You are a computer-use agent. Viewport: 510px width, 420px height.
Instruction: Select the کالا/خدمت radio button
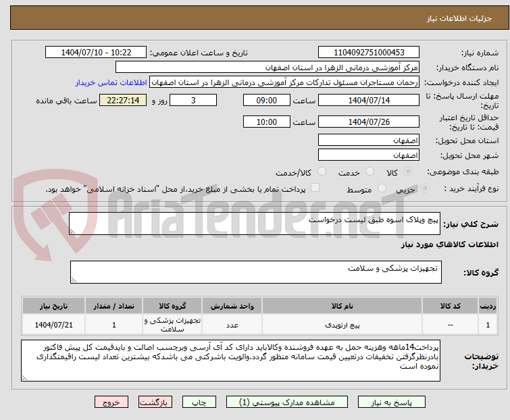tap(322, 171)
